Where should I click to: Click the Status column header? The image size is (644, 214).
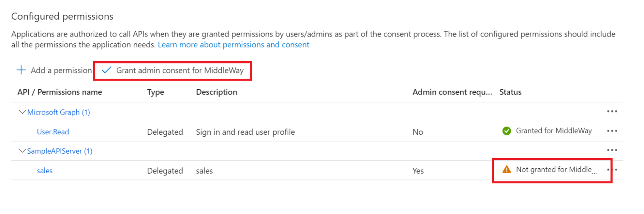[x=510, y=92]
